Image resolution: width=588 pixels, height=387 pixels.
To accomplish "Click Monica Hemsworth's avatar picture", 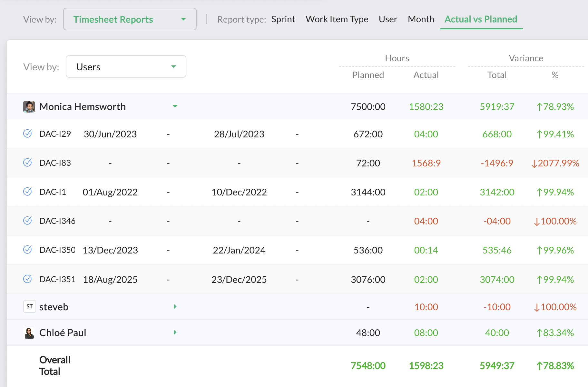I will [29, 106].
